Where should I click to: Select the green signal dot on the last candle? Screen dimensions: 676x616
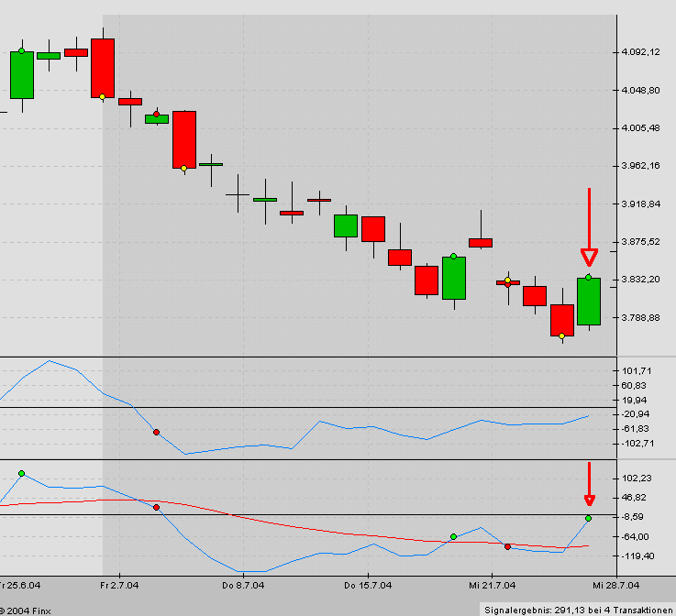588,277
